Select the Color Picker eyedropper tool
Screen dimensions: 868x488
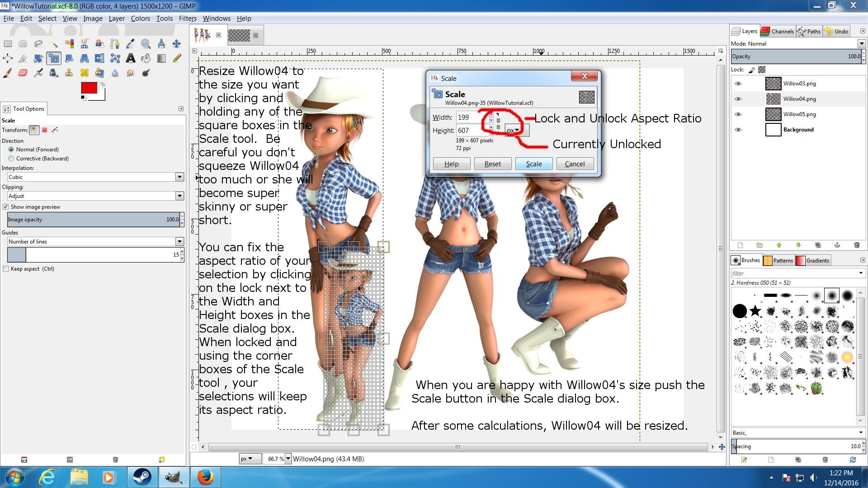(130, 44)
